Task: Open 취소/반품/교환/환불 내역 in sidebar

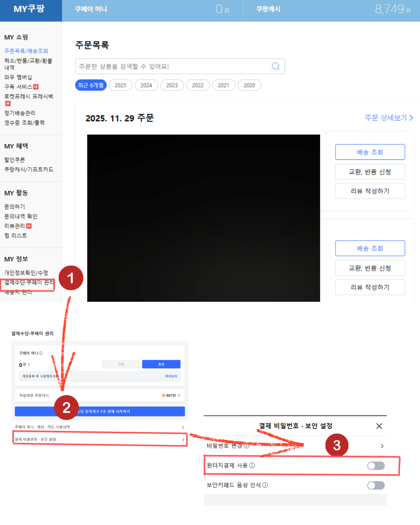Action: coord(28,64)
